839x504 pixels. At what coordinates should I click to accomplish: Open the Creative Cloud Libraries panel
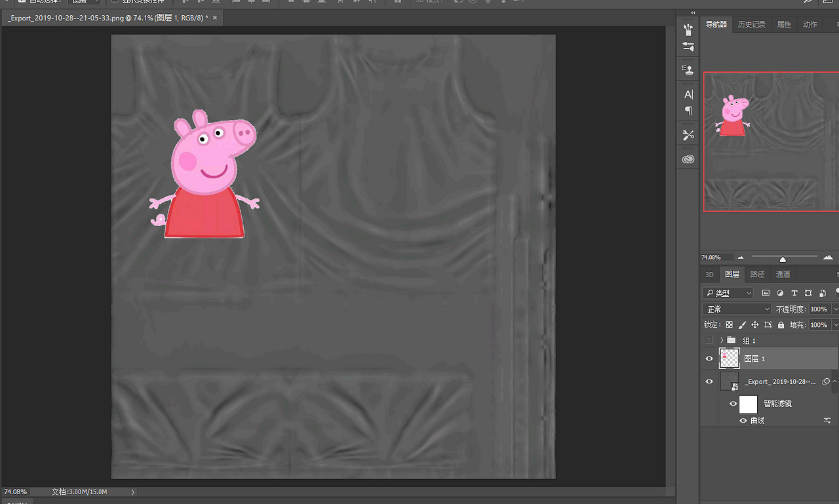pyautogui.click(x=688, y=159)
